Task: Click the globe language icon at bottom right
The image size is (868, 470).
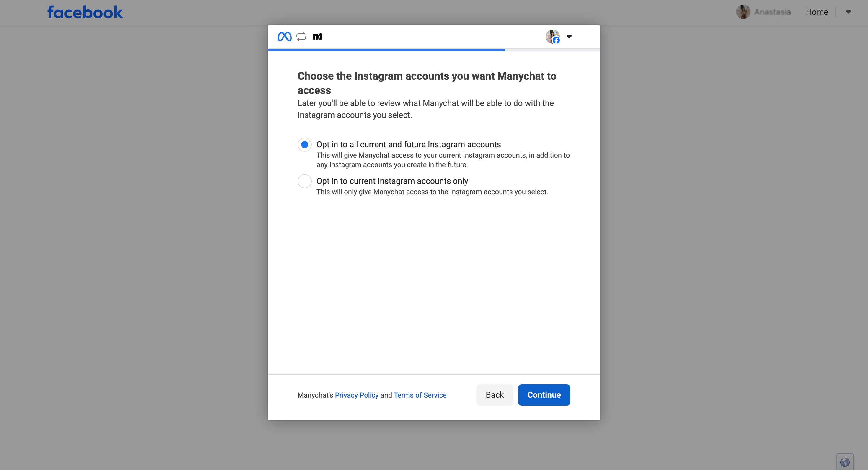Action: 845,462
